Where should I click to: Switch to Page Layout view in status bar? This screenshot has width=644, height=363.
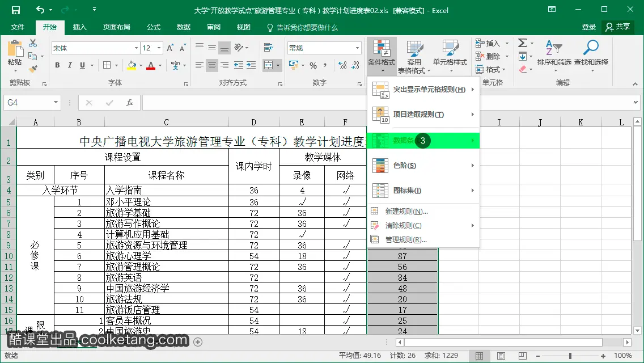point(501,356)
